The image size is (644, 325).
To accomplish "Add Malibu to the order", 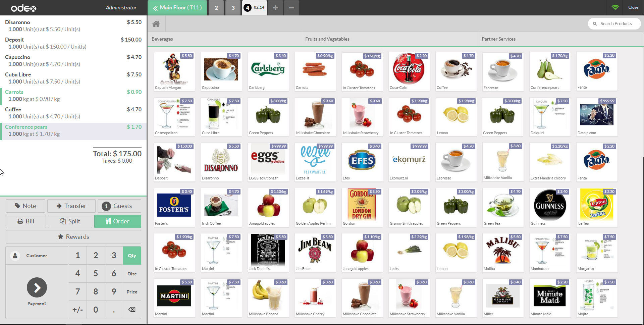I will click(x=503, y=253).
